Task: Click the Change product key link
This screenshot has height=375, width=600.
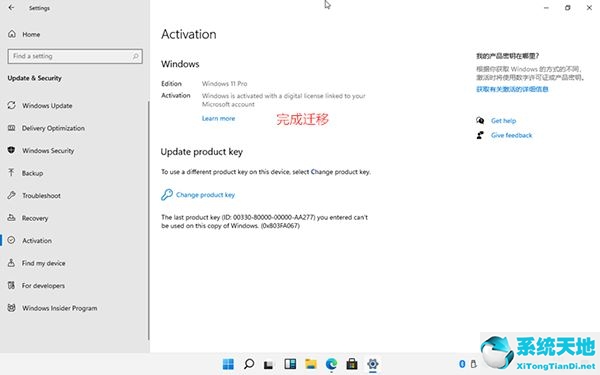Action: pyautogui.click(x=205, y=195)
